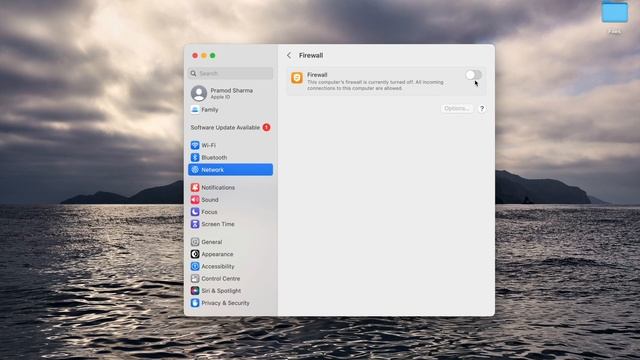
Task: Click the user avatar icon
Action: (x=199, y=93)
